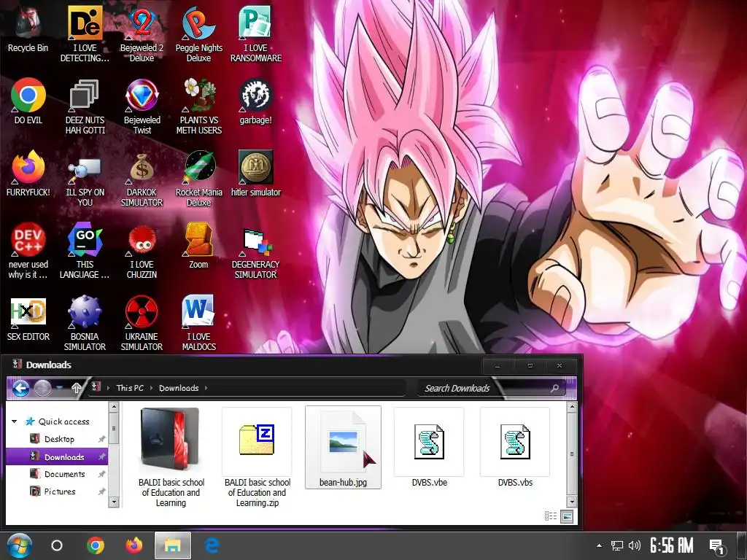The height and width of the screenshot is (560, 747).
Task: Select Quick access in navigation pane
Action: tap(63, 421)
